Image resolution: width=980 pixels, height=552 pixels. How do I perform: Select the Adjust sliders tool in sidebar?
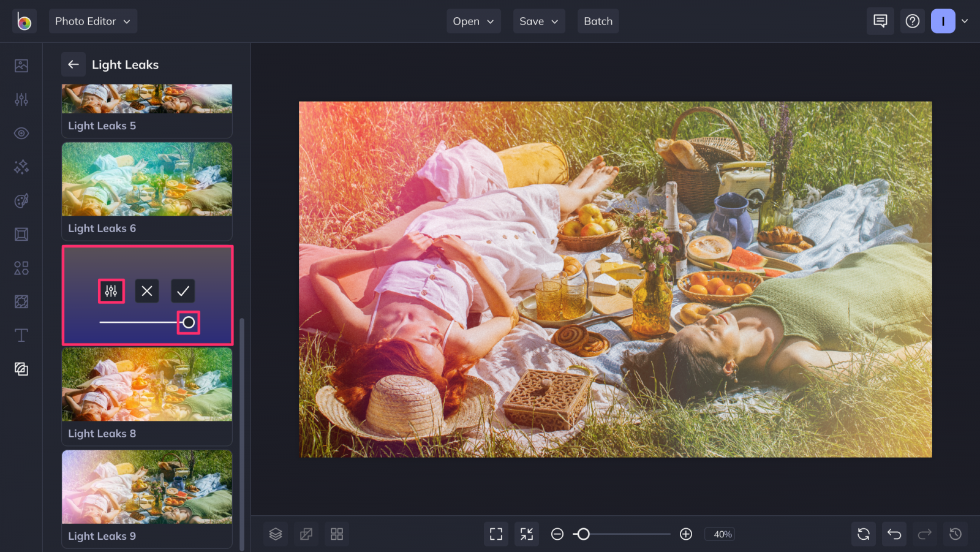tap(21, 99)
